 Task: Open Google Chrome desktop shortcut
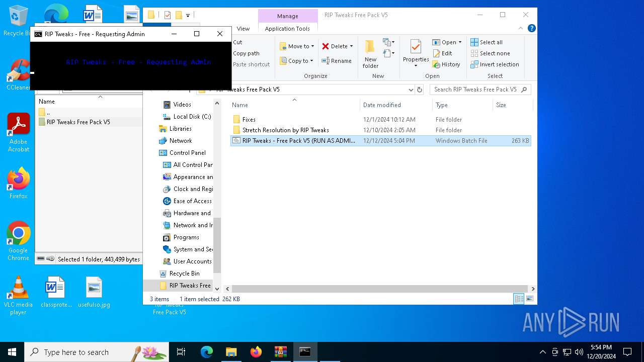tap(18, 241)
